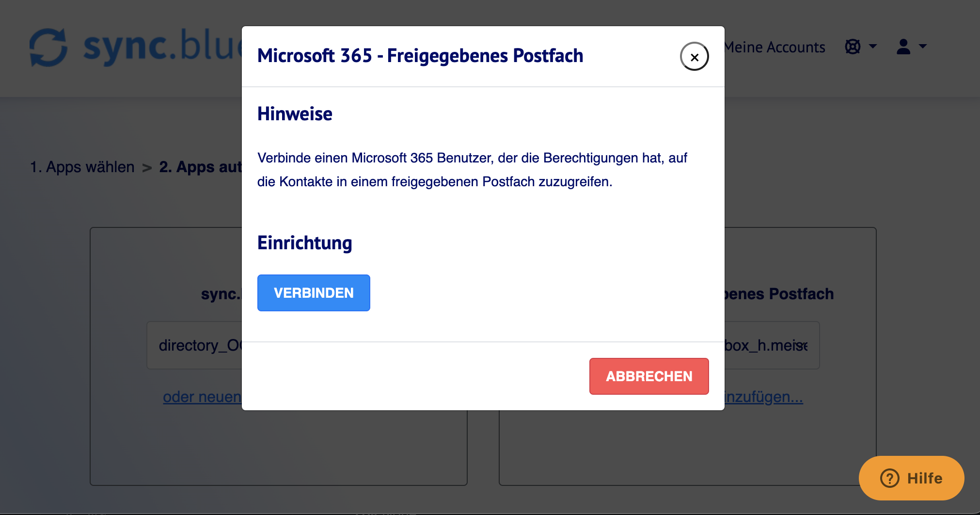Click the dialog title Microsoft 365 - Freigegebenes Postfach

[x=420, y=56]
